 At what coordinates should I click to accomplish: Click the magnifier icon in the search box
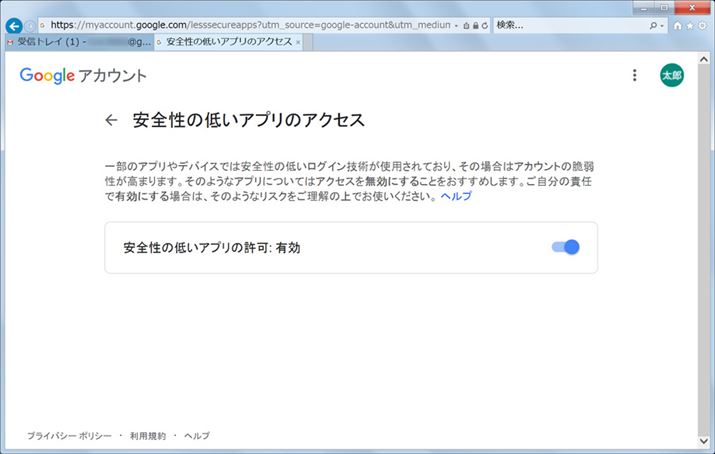(653, 26)
